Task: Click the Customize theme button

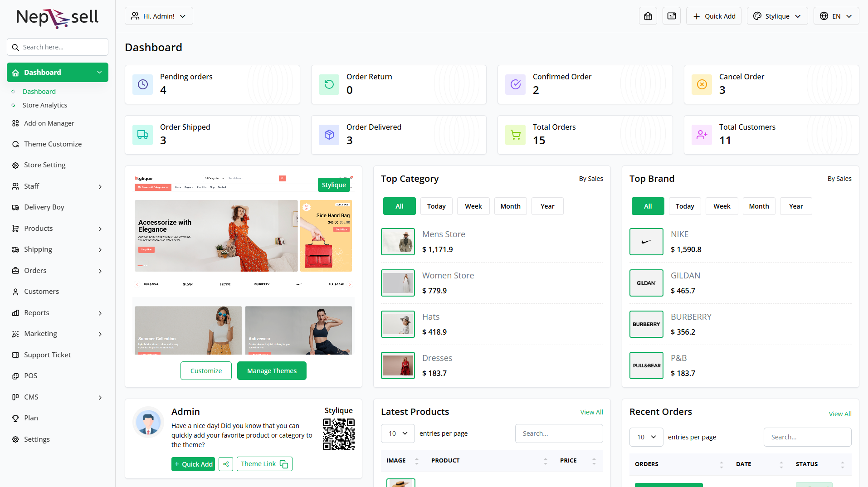Action: pyautogui.click(x=206, y=371)
